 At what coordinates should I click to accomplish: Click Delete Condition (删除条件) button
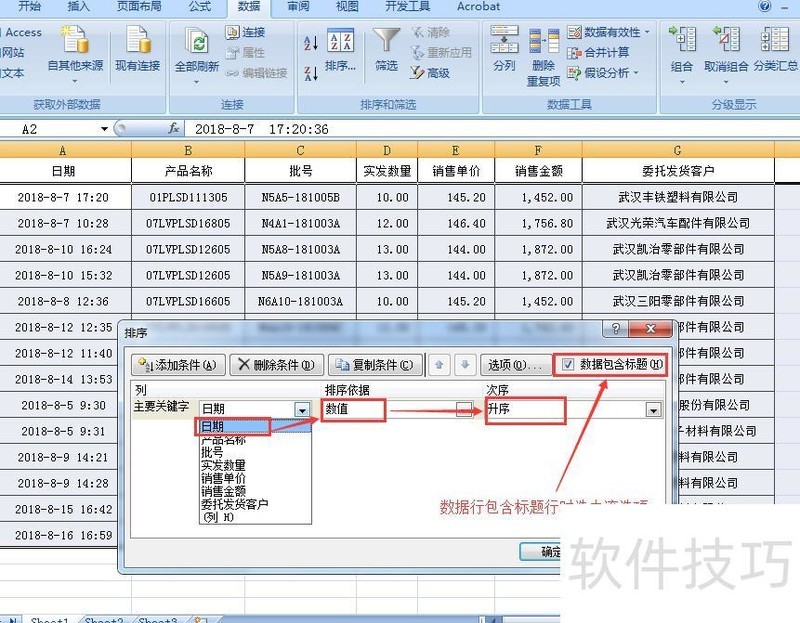[277, 365]
